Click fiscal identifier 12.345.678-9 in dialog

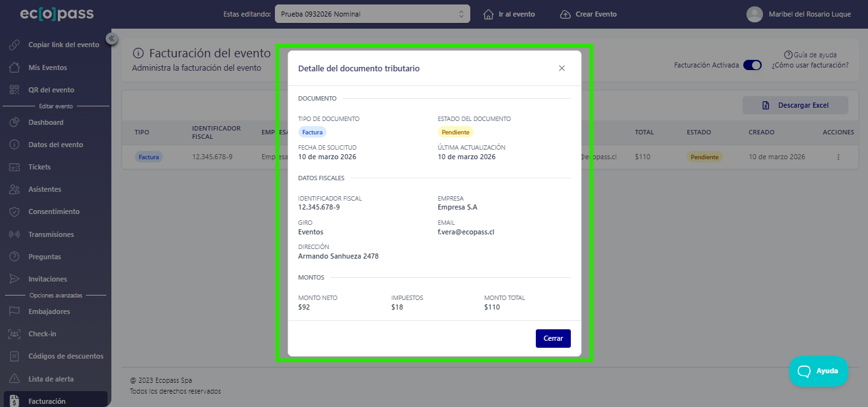319,207
